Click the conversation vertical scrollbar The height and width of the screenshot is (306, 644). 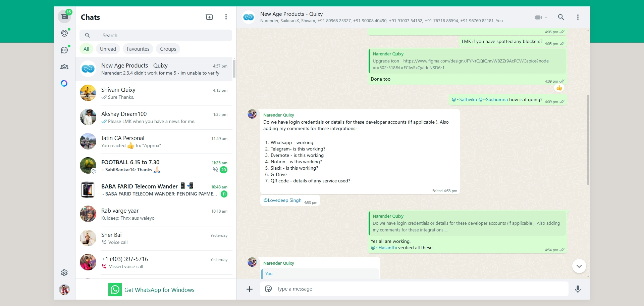pos(588,140)
